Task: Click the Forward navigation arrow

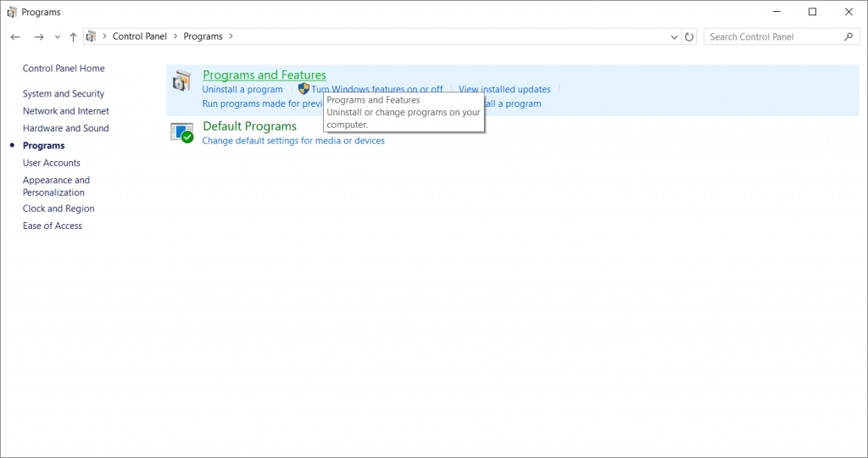Action: point(39,37)
